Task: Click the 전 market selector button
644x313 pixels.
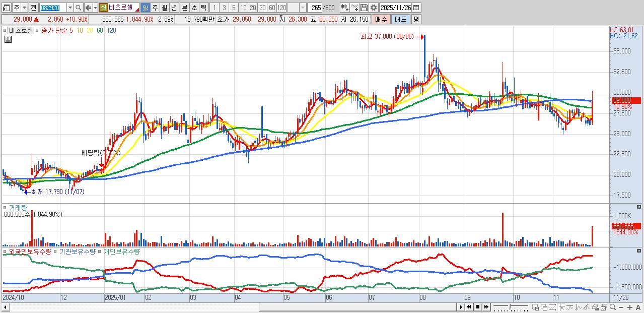Action: pos(33,8)
